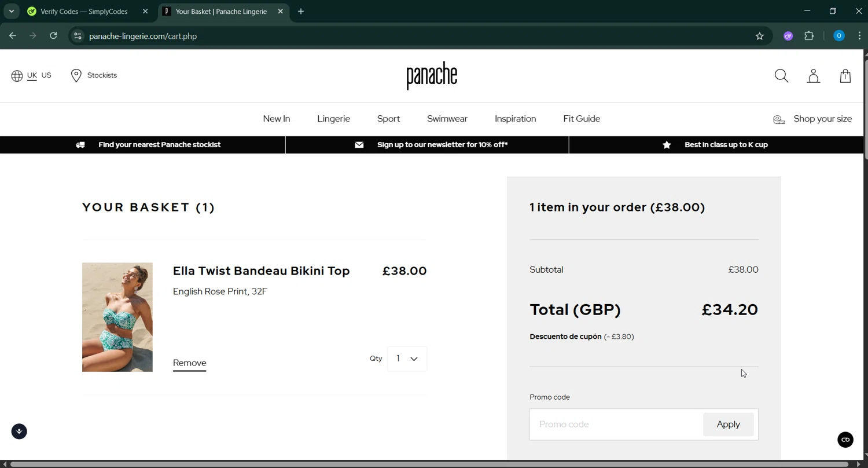Click Best in class up to K cup banner
The width and height of the screenshot is (868, 468).
[x=726, y=145]
